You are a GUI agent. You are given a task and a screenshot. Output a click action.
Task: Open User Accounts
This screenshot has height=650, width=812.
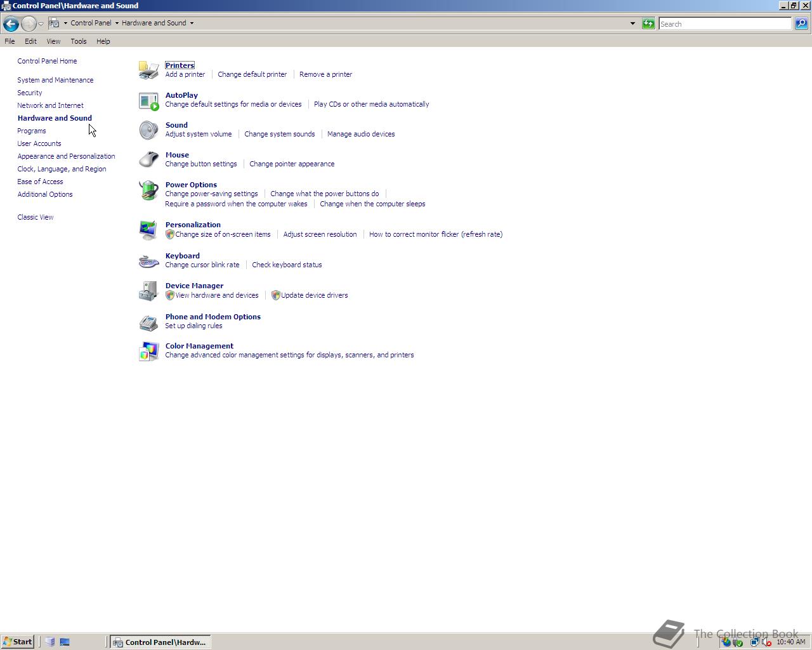39,143
